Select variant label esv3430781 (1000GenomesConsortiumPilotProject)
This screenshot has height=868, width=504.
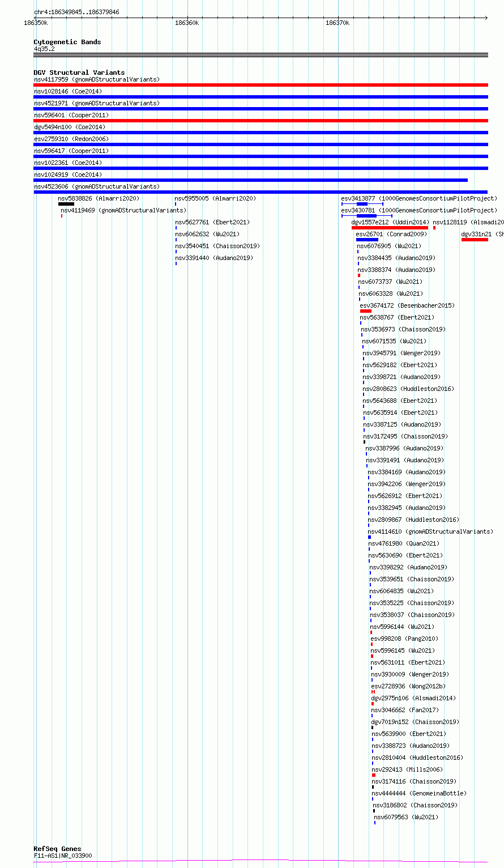click(419, 210)
